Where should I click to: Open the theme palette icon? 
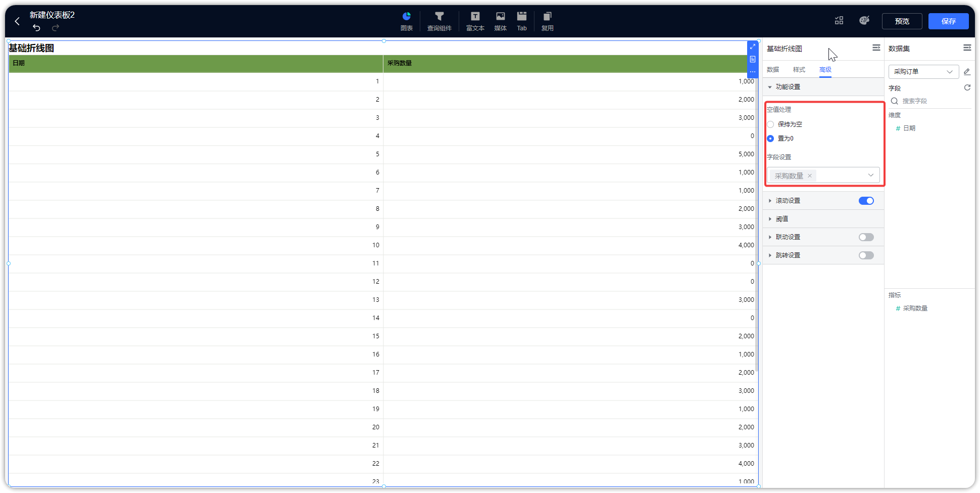click(x=864, y=20)
